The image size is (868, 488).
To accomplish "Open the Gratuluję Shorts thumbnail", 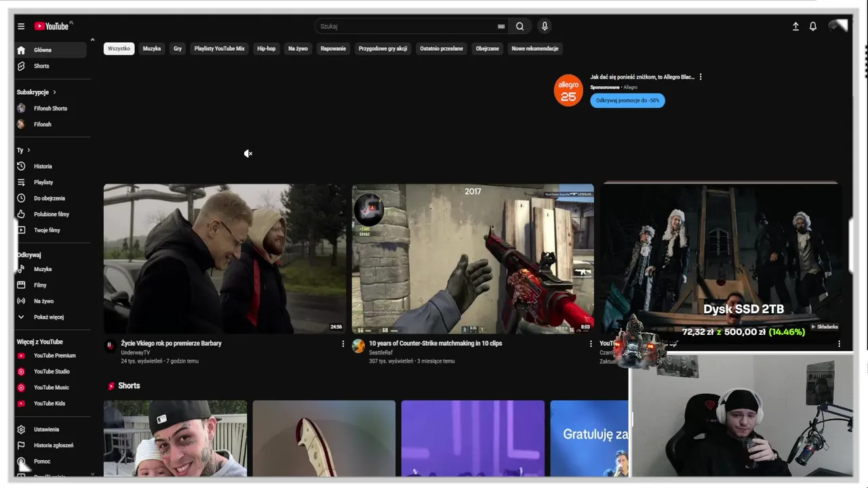I will [x=589, y=439].
